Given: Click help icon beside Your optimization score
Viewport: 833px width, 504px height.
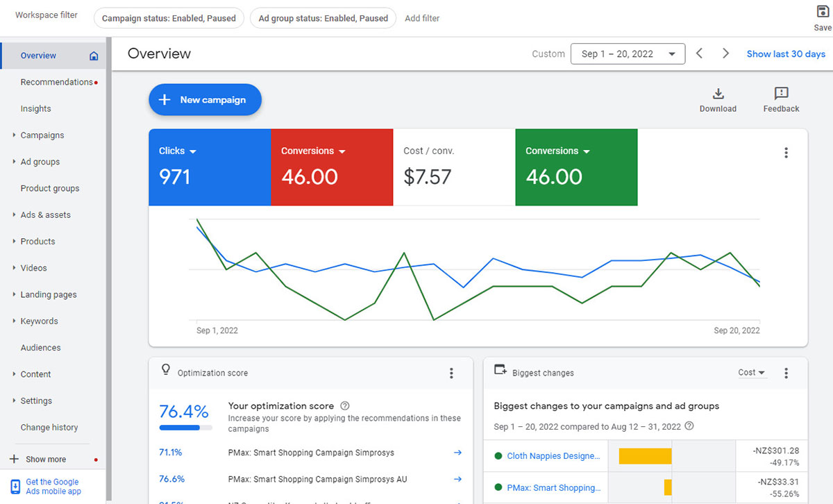Looking at the screenshot, I should click(x=345, y=406).
